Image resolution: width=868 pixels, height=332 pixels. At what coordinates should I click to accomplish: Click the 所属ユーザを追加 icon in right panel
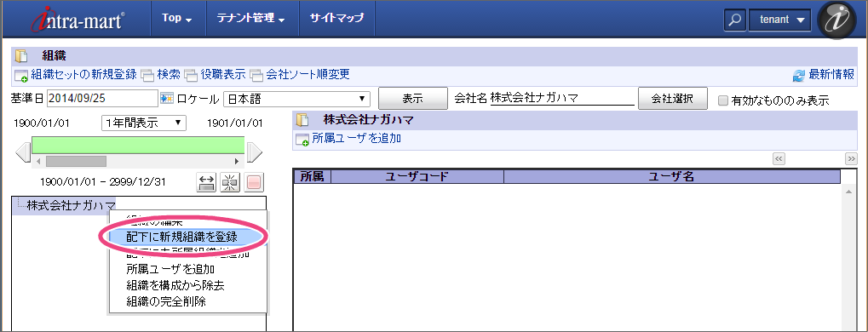click(x=302, y=140)
